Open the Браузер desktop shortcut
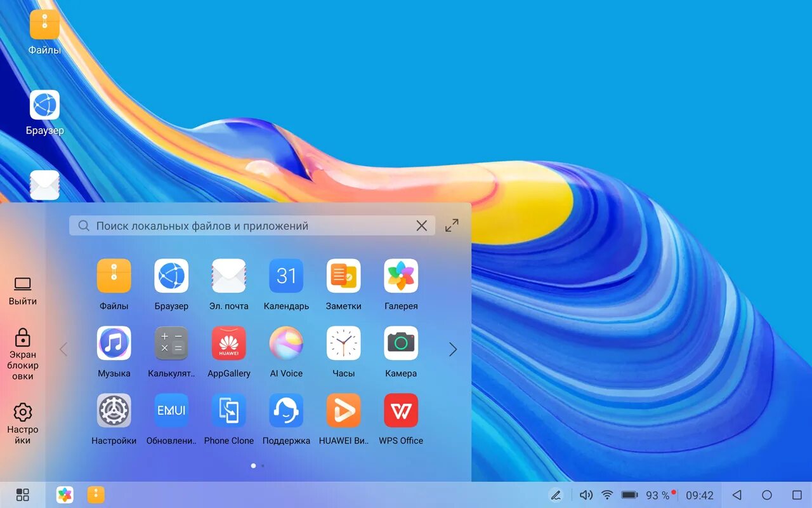 point(44,105)
